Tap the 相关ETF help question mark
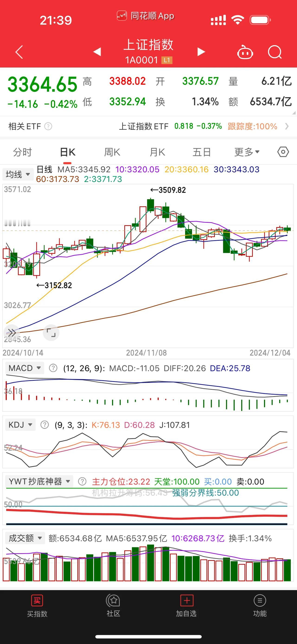The width and height of the screenshot is (297, 644). [48, 126]
